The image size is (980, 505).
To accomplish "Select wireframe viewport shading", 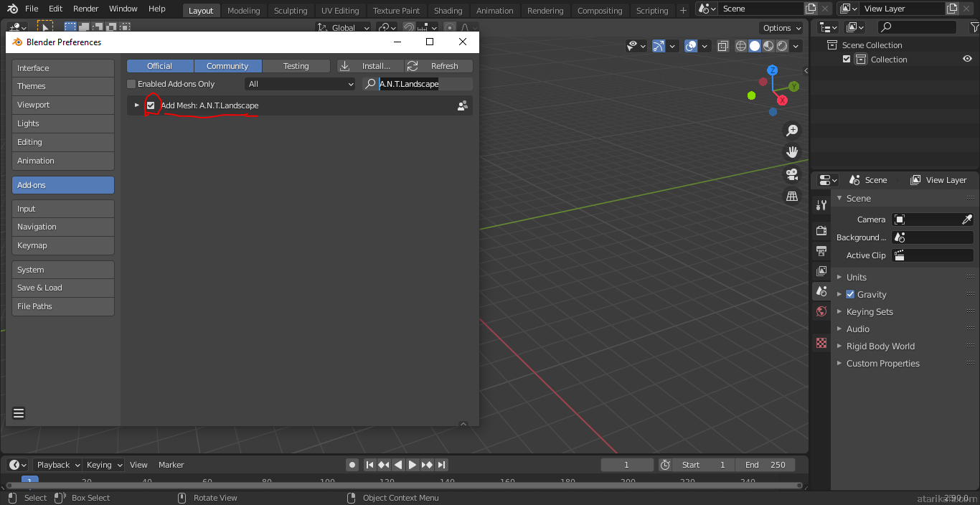I will pyautogui.click(x=741, y=46).
